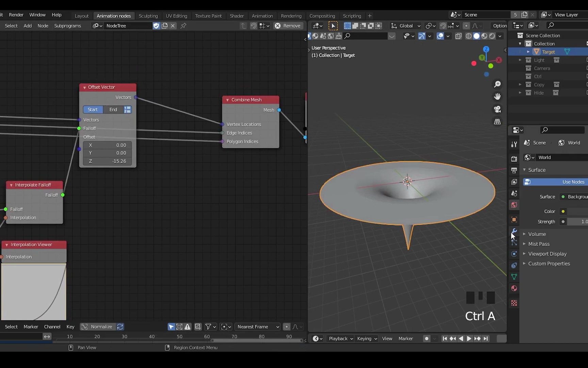Select the Target object in the Outliner

[x=549, y=51]
